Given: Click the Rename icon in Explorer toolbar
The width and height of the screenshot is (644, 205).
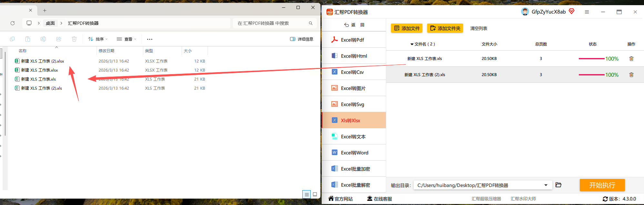Looking at the screenshot, I should click(x=43, y=39).
